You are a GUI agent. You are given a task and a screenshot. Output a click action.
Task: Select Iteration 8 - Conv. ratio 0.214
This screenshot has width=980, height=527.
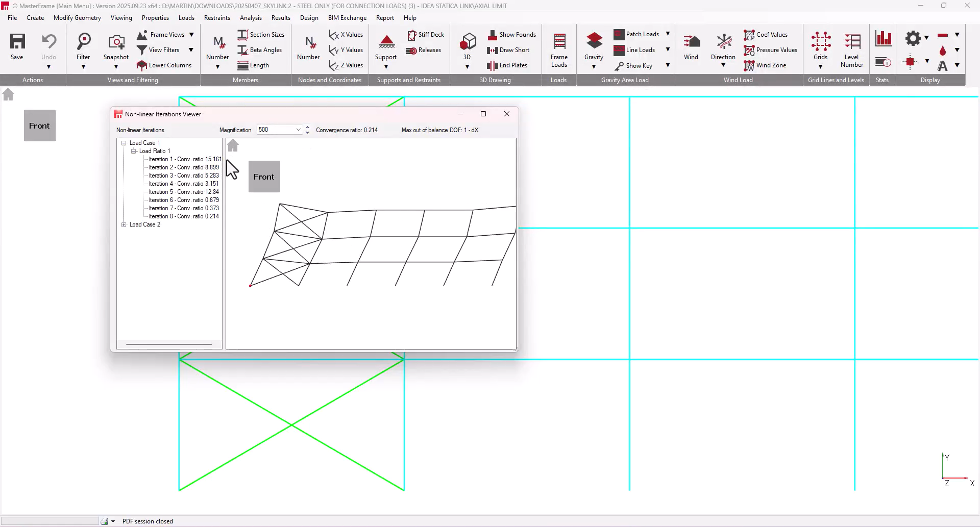click(184, 216)
